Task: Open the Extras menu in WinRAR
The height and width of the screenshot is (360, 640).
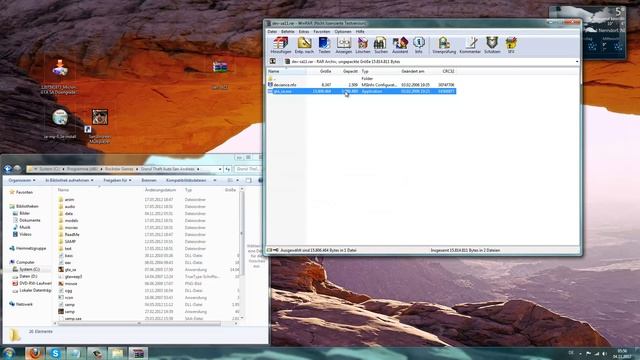Action: click(304, 32)
